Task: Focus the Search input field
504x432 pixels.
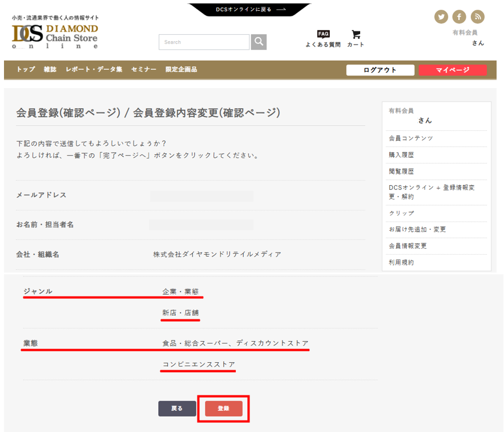Action: tap(204, 42)
